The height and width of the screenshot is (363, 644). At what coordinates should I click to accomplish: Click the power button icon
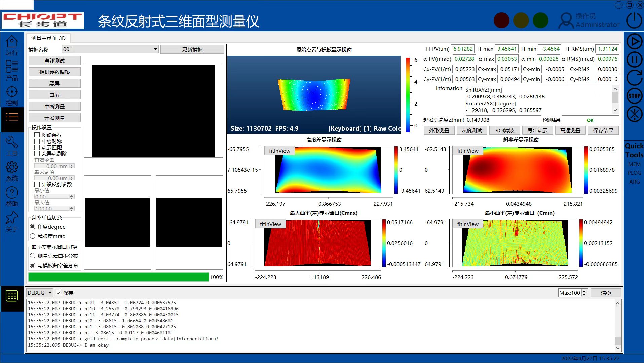[x=634, y=21]
